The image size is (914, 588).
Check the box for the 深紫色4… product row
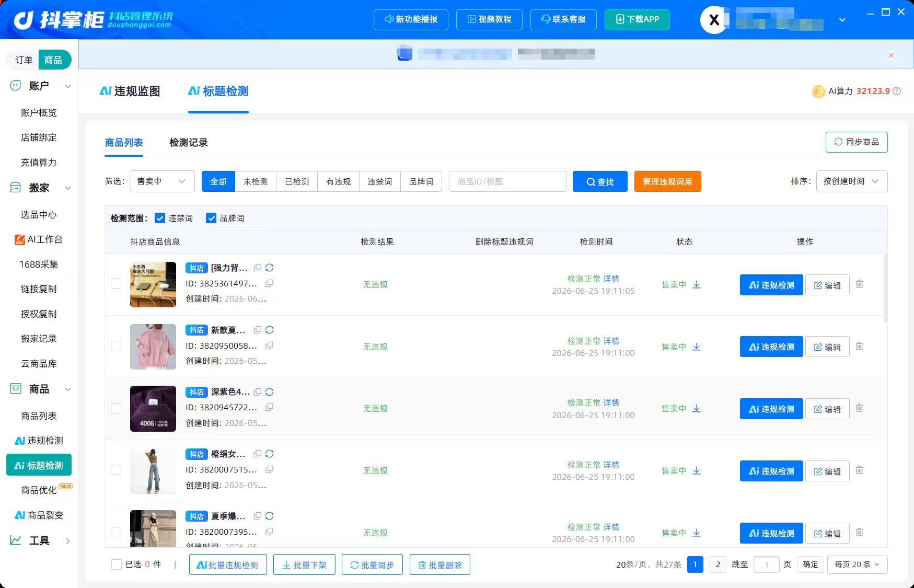point(116,408)
